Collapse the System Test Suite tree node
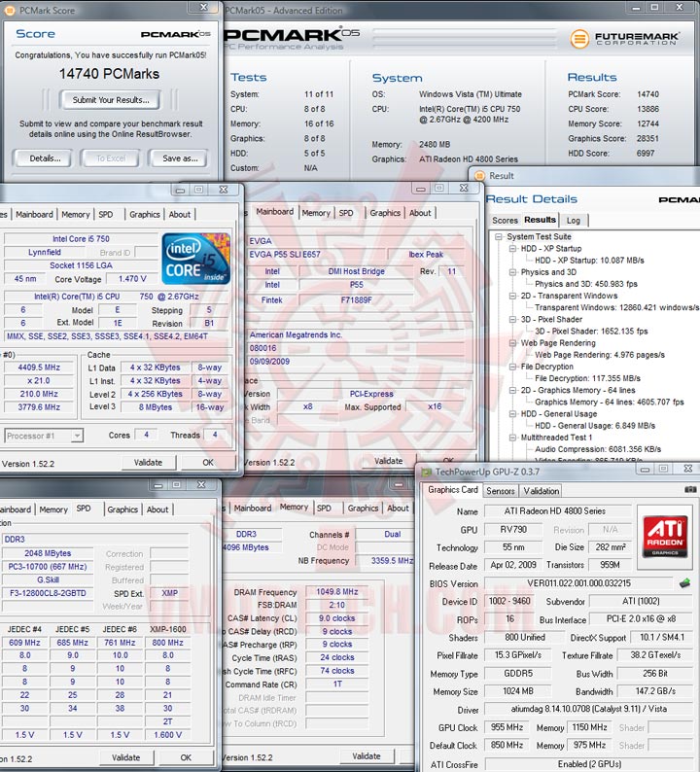Screen dimensions: 700x772 pos(499,237)
